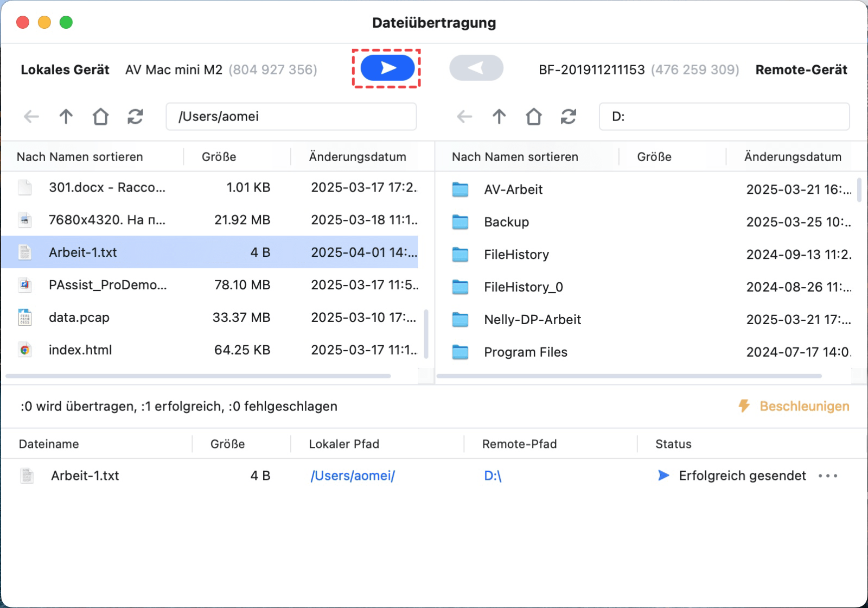Click the blue send-to-remote arrow button

(x=387, y=68)
